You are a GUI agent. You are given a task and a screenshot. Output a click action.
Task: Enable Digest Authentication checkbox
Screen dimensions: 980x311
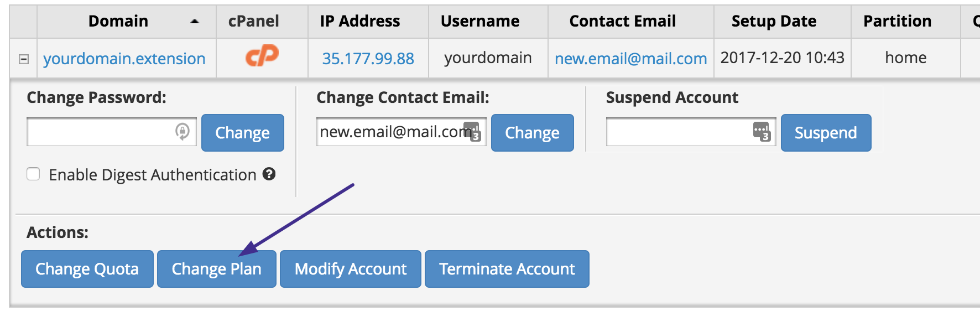[x=34, y=174]
